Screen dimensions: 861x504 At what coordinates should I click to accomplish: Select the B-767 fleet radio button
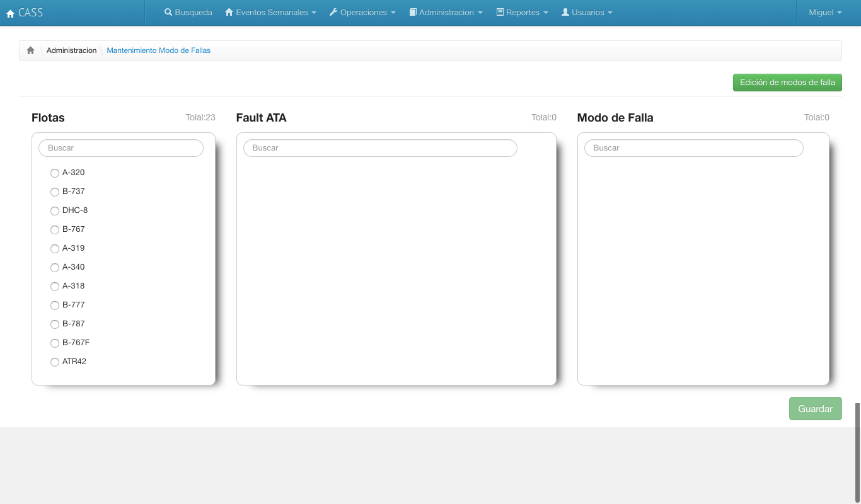tap(55, 230)
